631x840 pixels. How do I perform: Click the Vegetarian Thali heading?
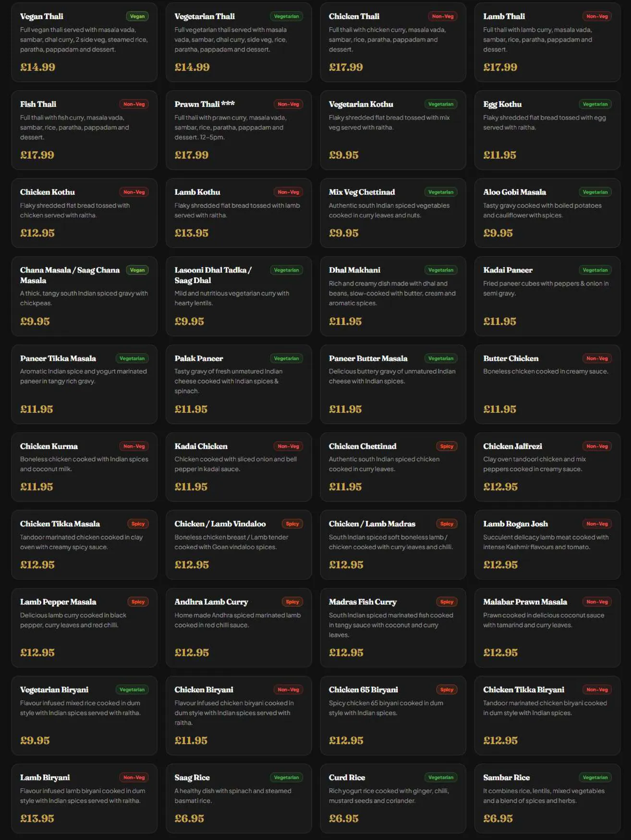pos(205,16)
